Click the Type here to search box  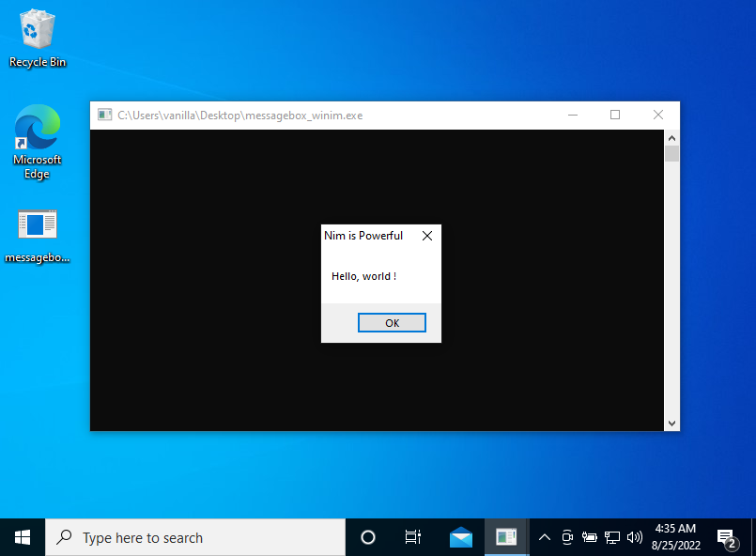(x=188, y=536)
